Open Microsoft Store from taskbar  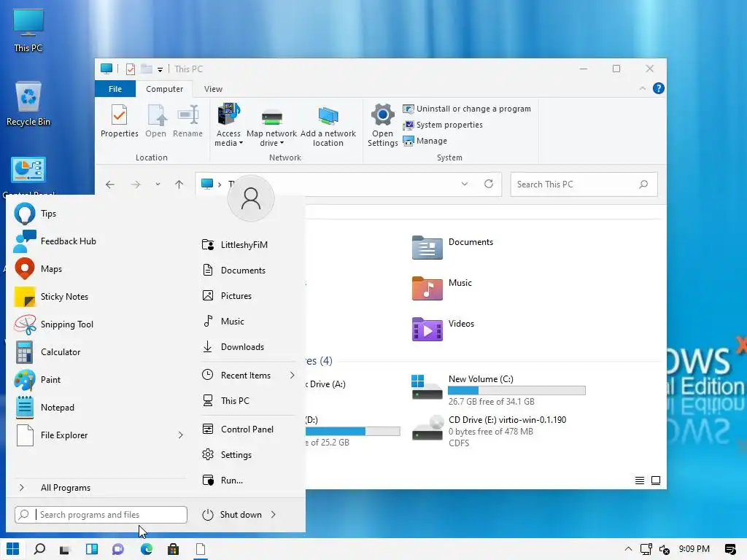tap(174, 549)
